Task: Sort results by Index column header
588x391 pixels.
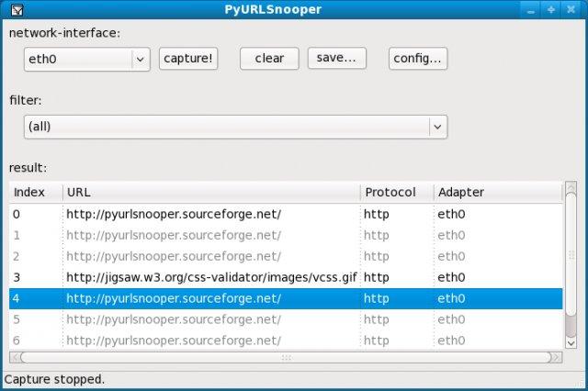Action: click(35, 193)
